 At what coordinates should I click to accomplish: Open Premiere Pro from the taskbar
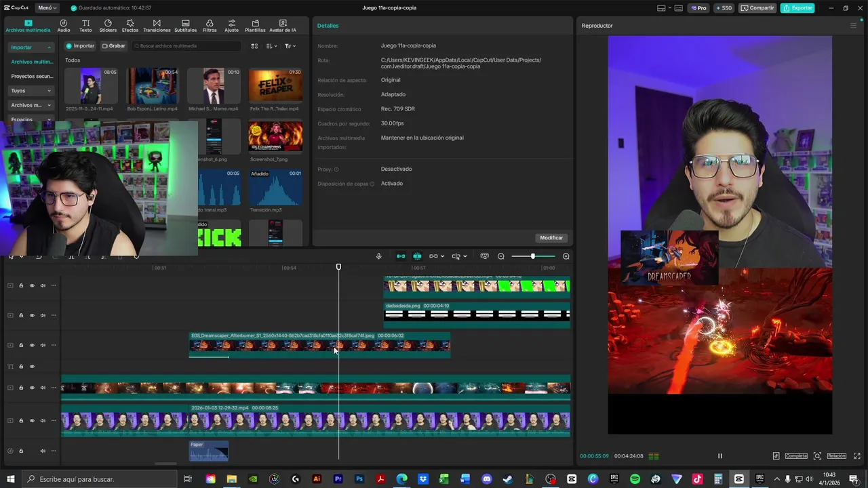pos(338,479)
